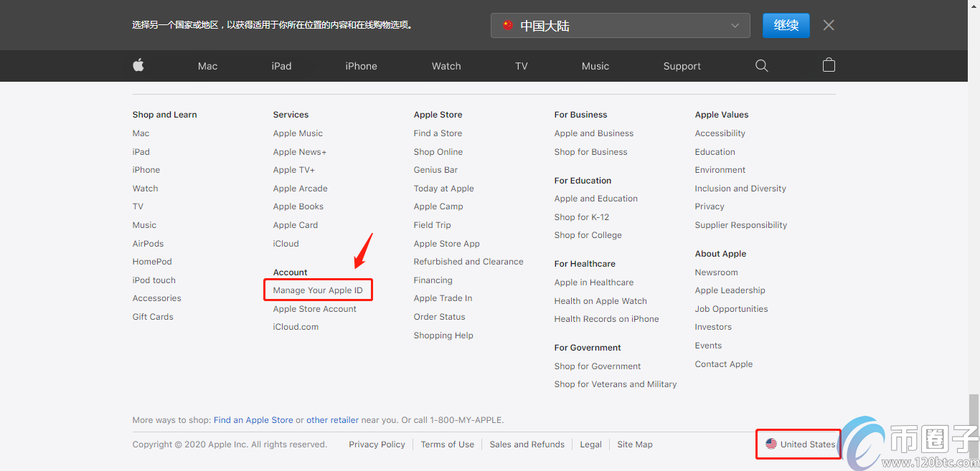
Task: Open Apple Leadership link
Action: pyautogui.click(x=730, y=290)
